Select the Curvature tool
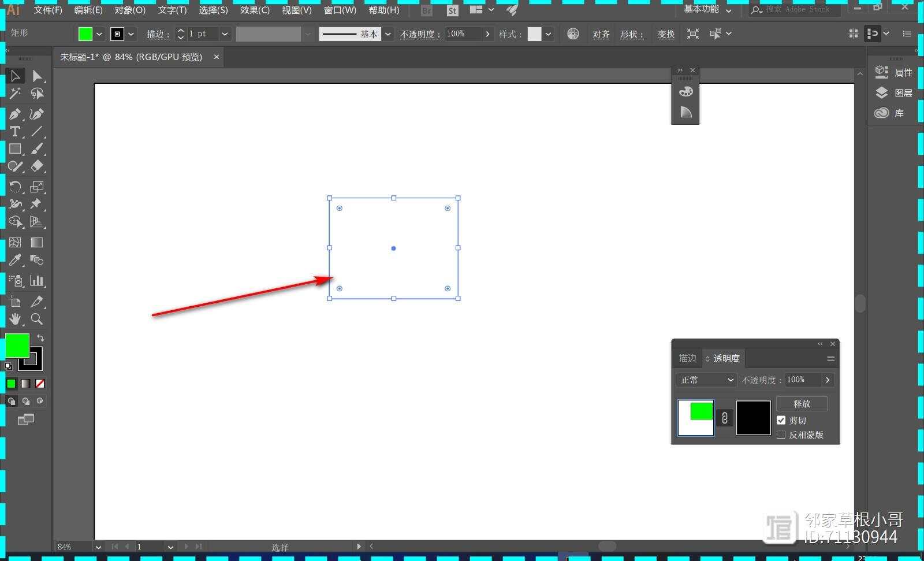 [37, 114]
